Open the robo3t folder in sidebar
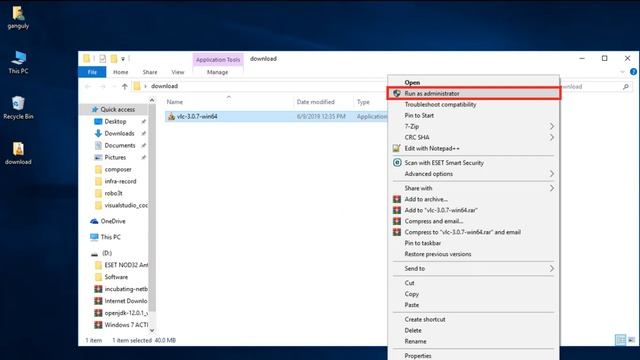This screenshot has height=360, width=640. pos(114,193)
